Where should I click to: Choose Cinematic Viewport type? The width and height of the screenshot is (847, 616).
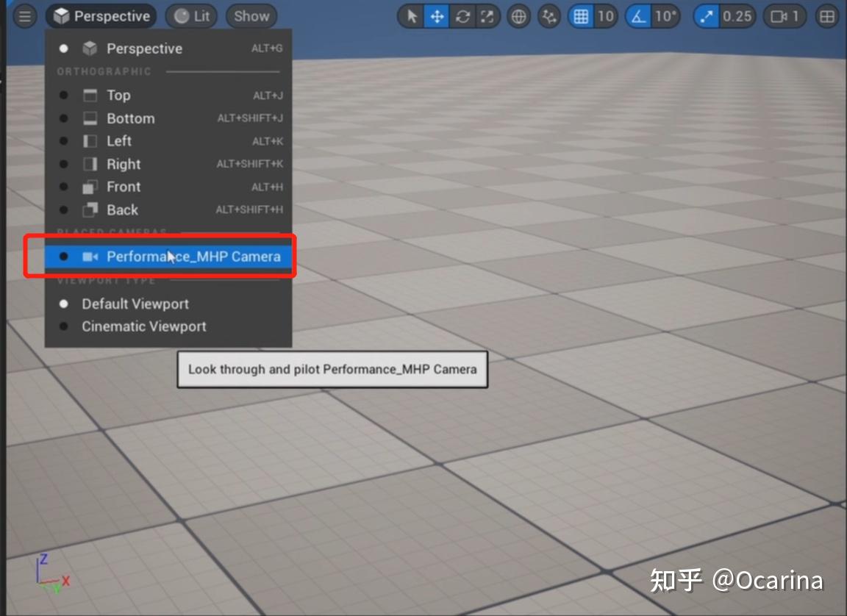(143, 326)
